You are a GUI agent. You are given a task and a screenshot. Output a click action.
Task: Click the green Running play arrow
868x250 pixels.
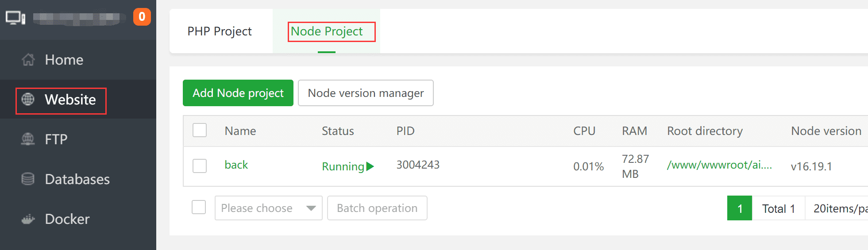point(370,166)
